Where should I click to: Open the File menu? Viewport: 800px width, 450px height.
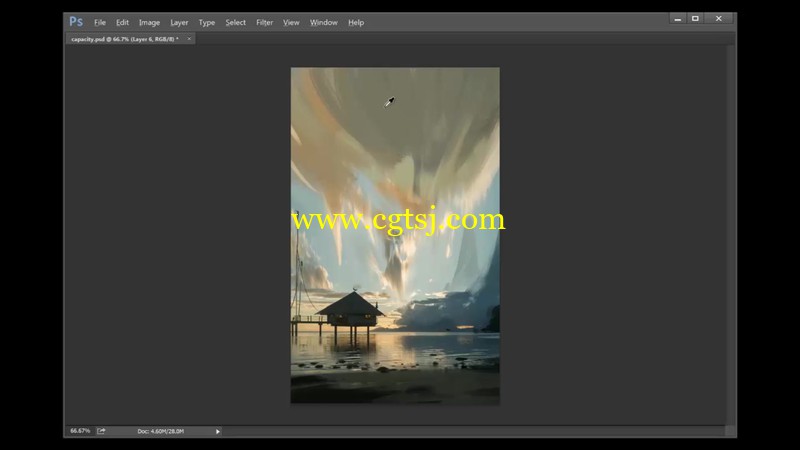click(99, 22)
